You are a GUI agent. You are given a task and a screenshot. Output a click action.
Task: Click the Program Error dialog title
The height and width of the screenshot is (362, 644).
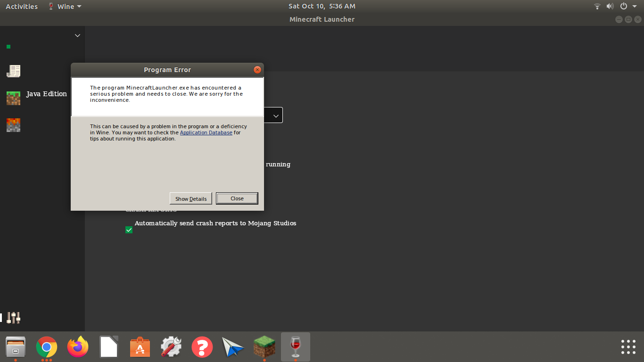point(167,70)
